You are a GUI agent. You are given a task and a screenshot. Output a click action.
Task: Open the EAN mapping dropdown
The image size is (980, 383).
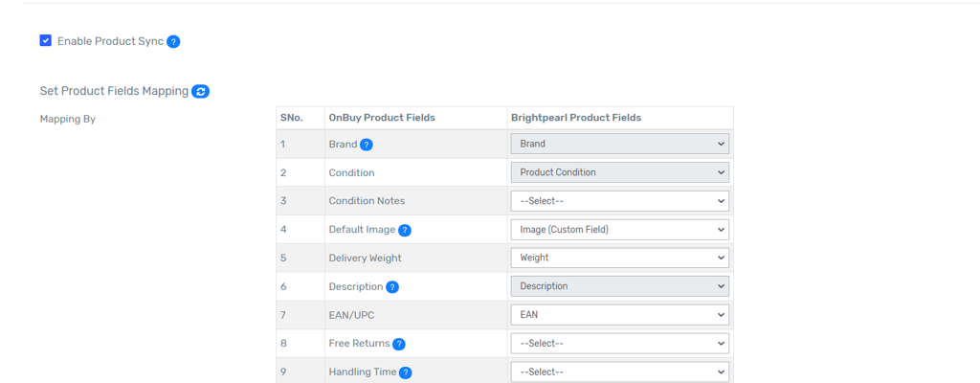click(620, 315)
